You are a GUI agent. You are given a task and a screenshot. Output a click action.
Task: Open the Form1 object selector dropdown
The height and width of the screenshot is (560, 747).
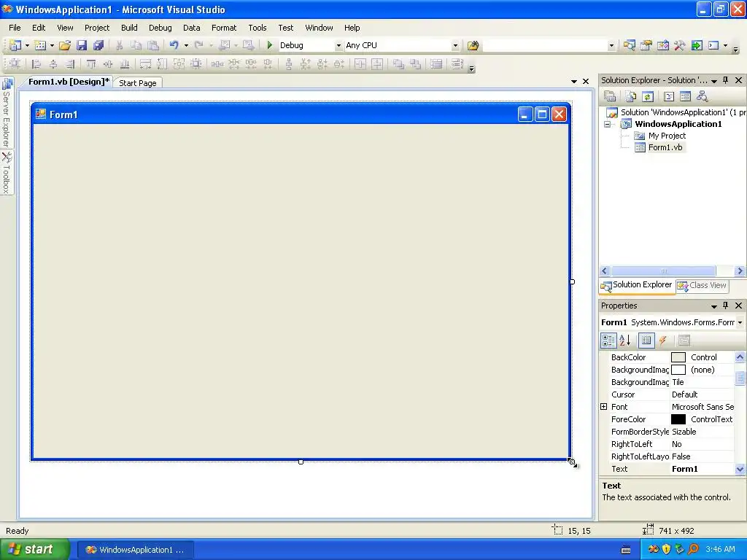pyautogui.click(x=740, y=322)
